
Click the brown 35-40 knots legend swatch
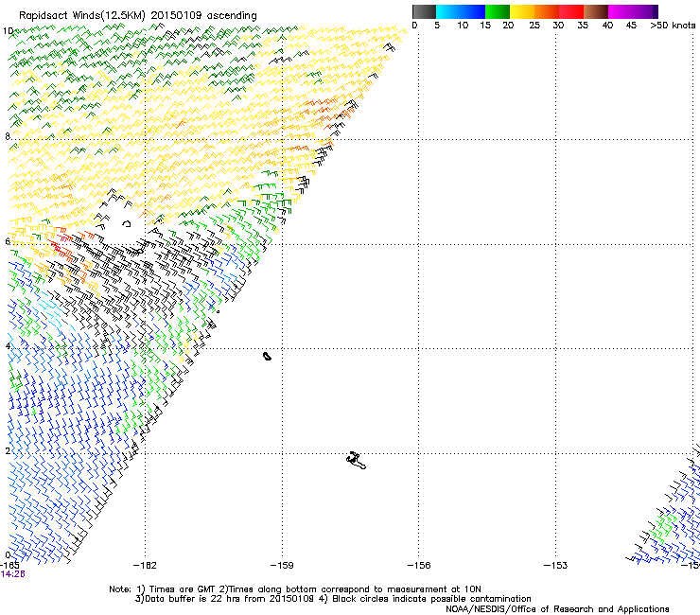(x=596, y=11)
